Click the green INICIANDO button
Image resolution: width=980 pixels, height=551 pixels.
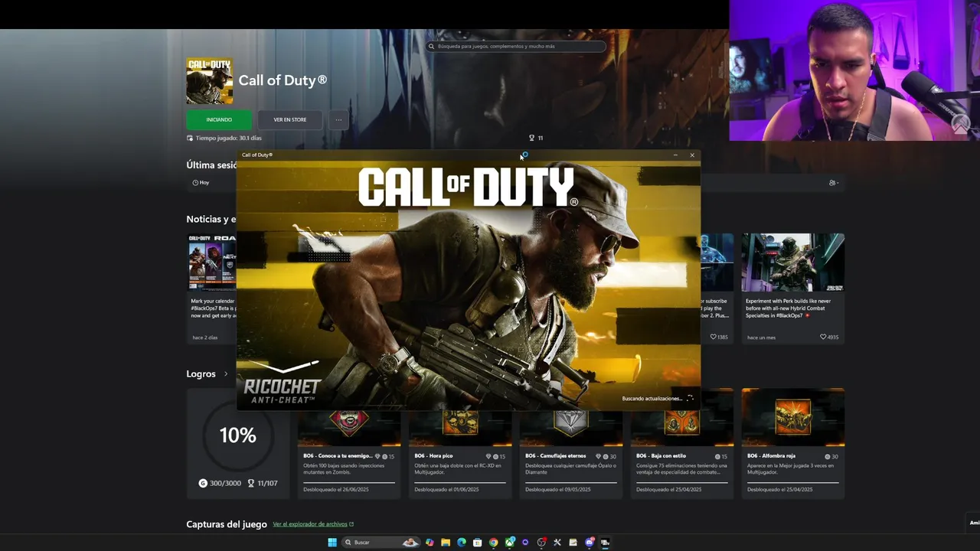pyautogui.click(x=219, y=119)
